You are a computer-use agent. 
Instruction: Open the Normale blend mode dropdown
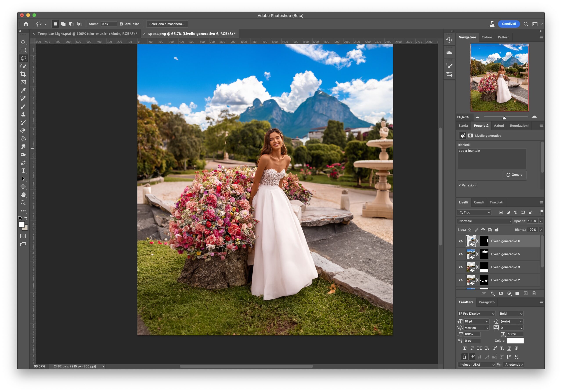click(485, 221)
